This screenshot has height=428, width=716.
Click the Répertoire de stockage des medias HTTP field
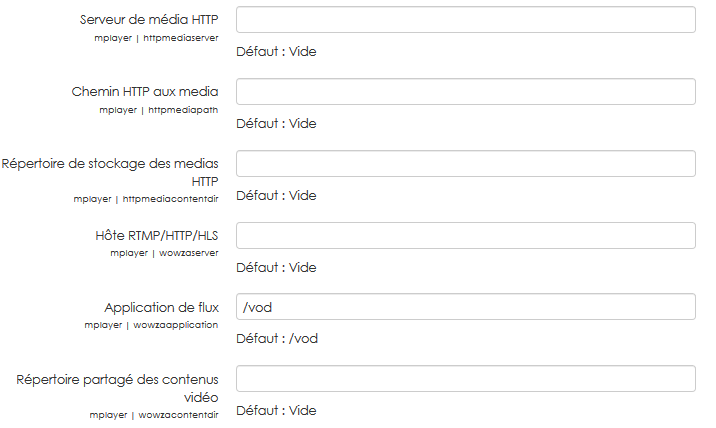pyautogui.click(x=465, y=164)
